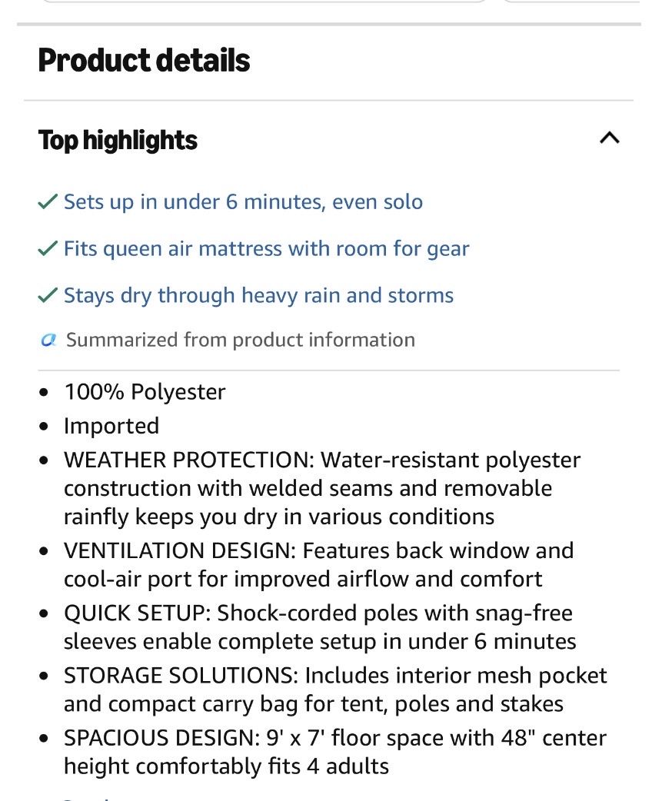672x801 pixels.
Task: Click the QUICK SETUP bullet description
Action: [320, 627]
